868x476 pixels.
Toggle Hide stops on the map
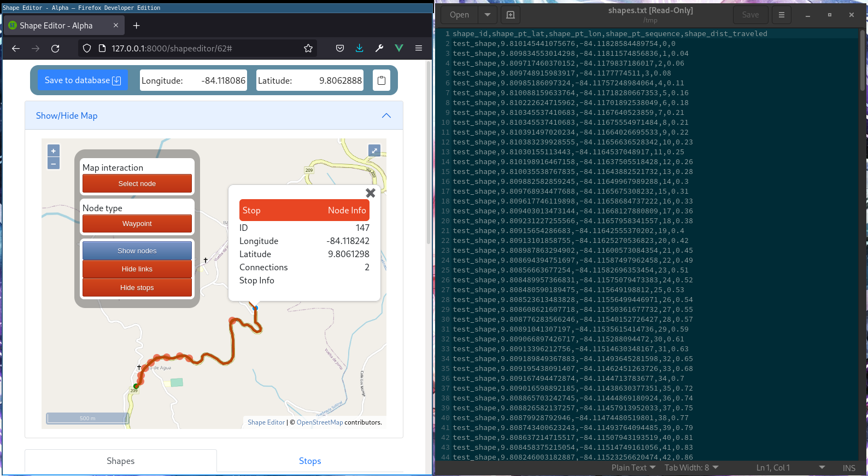click(x=137, y=288)
